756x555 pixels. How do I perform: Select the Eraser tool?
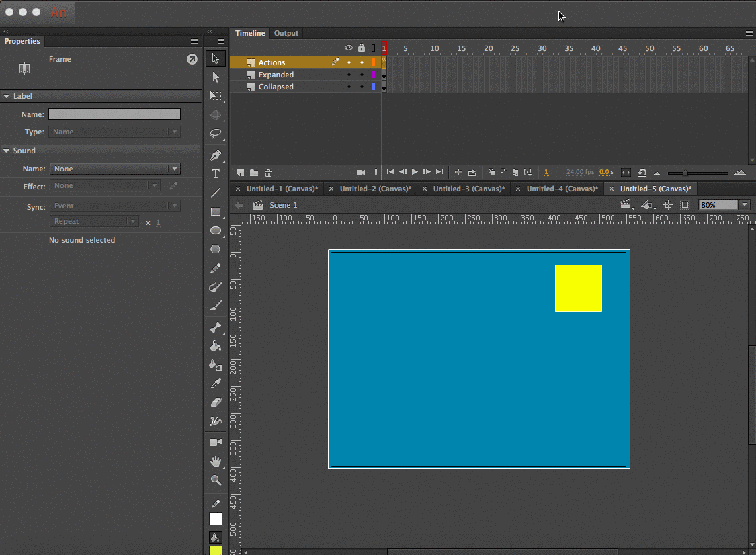coord(215,402)
